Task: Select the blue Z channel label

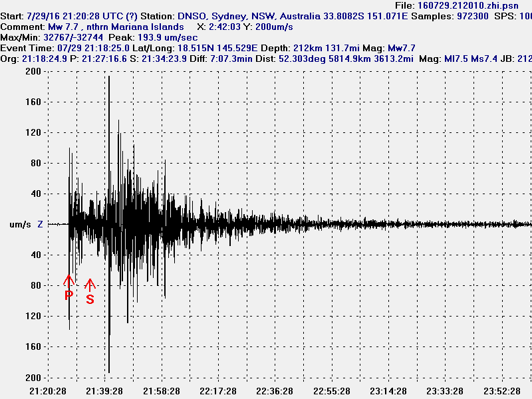Action: click(x=40, y=224)
